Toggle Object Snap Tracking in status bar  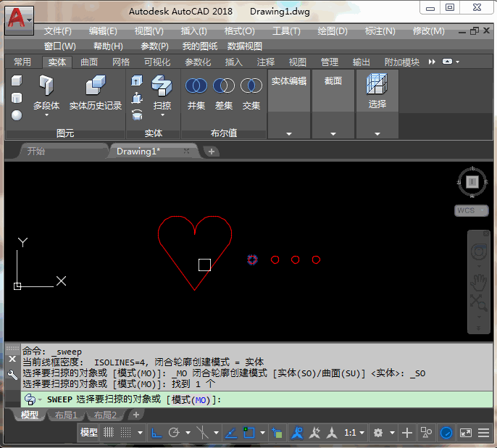(231, 433)
